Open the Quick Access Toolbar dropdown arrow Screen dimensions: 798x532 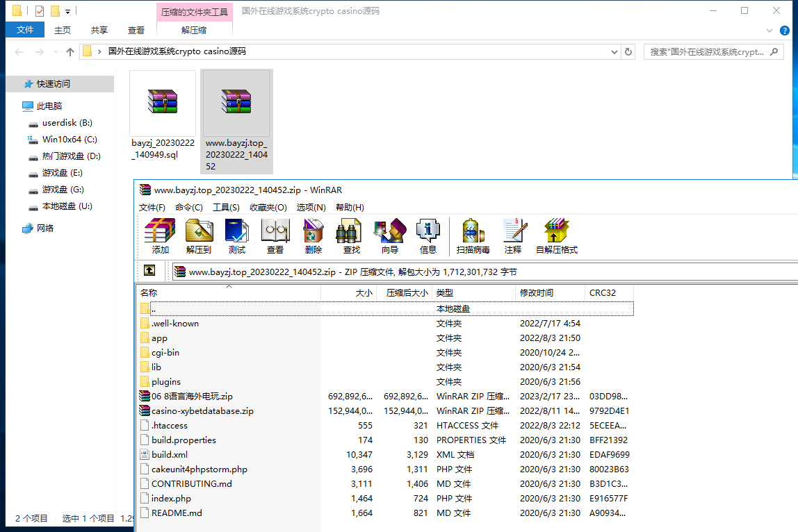[x=67, y=12]
